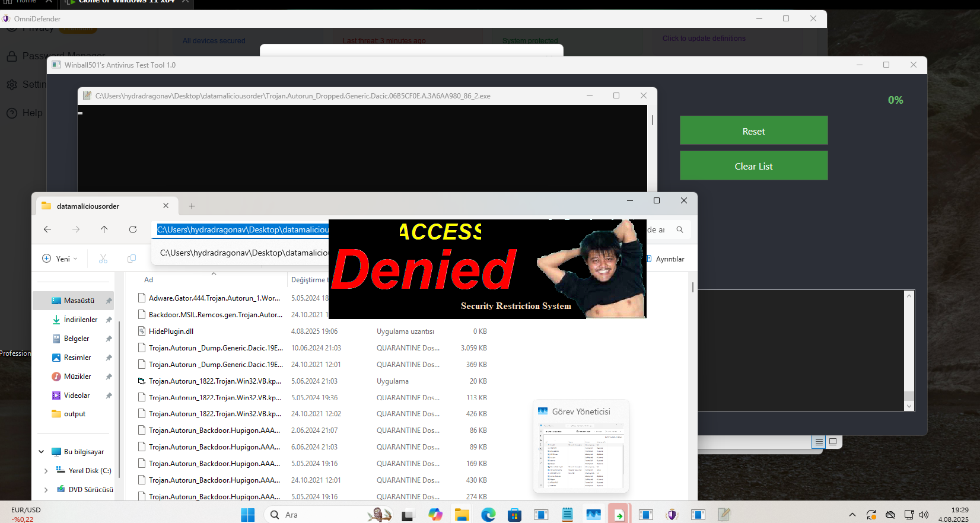This screenshot has height=523, width=980.
Task: Open Help in OmniDefender sidebar
Action: [x=25, y=113]
